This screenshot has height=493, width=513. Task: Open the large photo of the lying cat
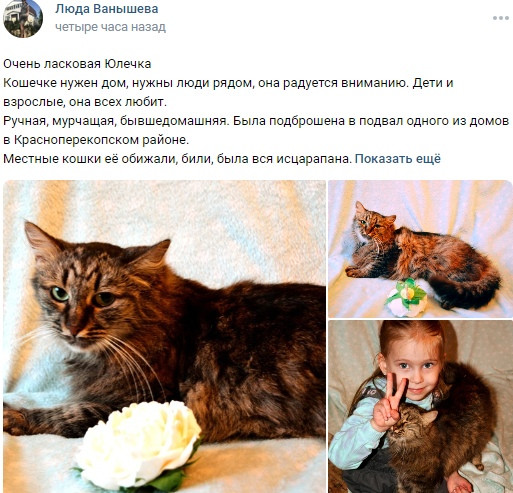click(164, 337)
